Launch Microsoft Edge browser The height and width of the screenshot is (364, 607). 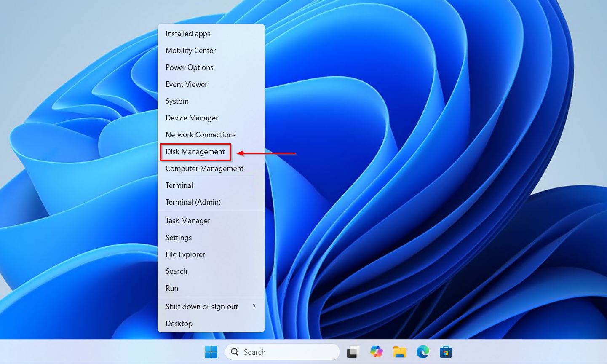point(422,352)
